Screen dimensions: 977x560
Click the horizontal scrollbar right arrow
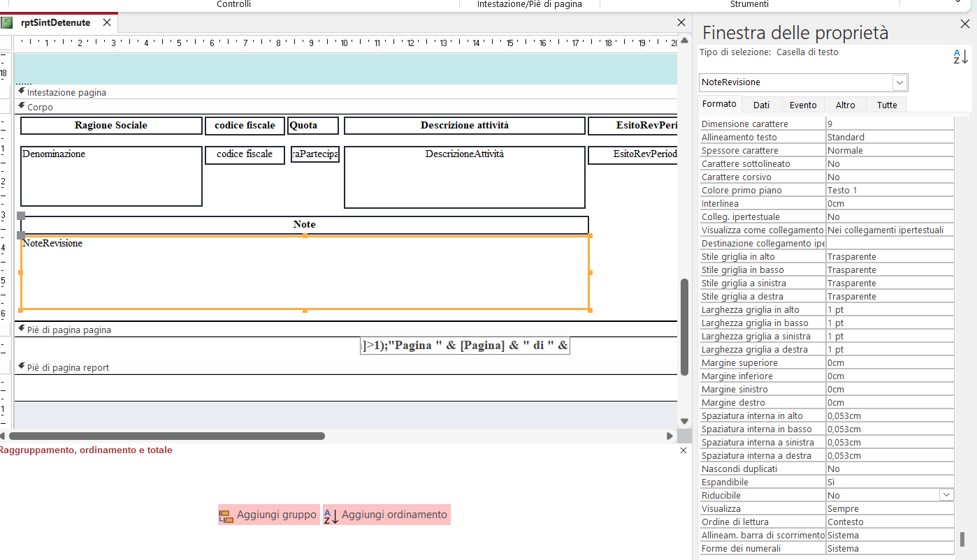tap(670, 436)
